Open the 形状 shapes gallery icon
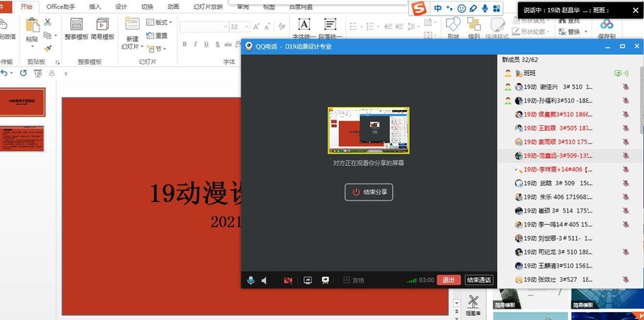 [x=454, y=24]
